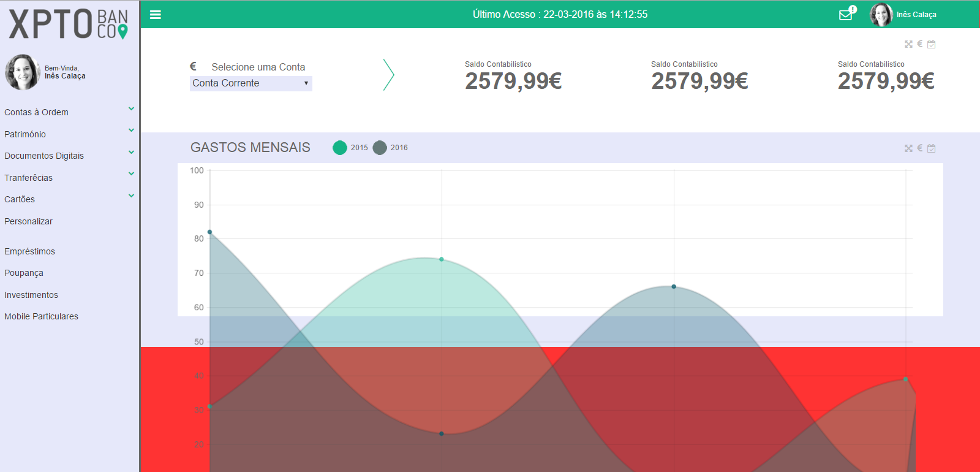This screenshot has width=980, height=472.
Task: Click the Último Acesso date text in header
Action: [560, 14]
